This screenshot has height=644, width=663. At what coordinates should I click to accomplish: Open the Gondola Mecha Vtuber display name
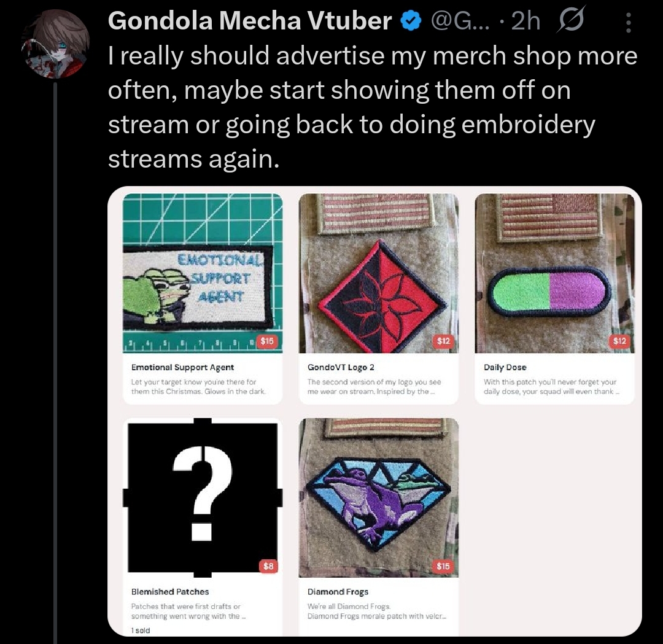[x=250, y=20]
